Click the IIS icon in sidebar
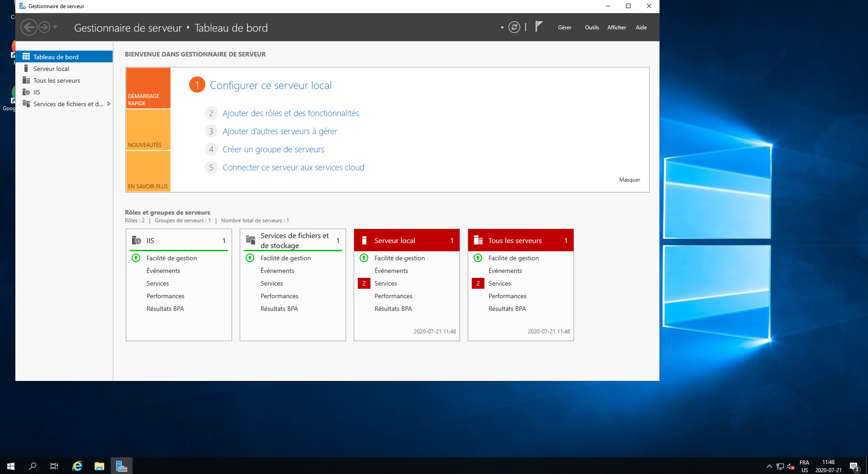Image resolution: width=868 pixels, height=474 pixels. click(x=26, y=92)
